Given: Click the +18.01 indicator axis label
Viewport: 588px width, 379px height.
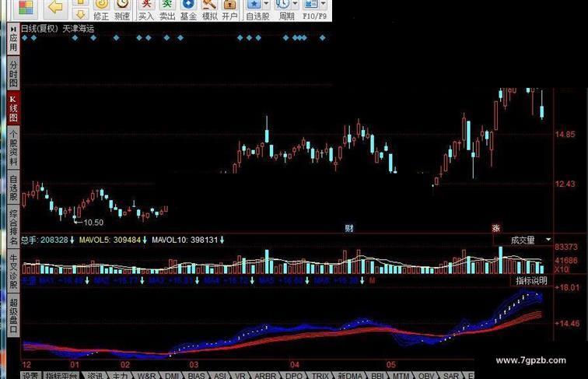Looking at the screenshot, I should [x=567, y=287].
